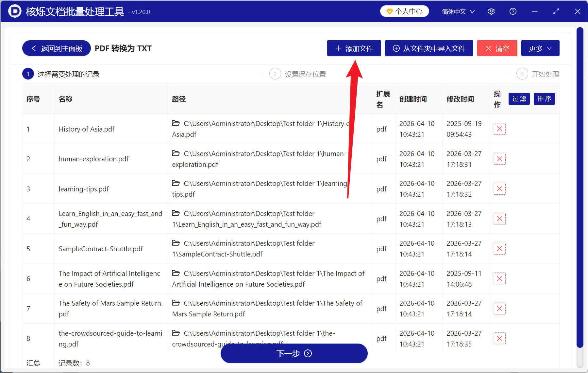Click the folder icon beside History of Asia.pdf path

pyautogui.click(x=176, y=123)
